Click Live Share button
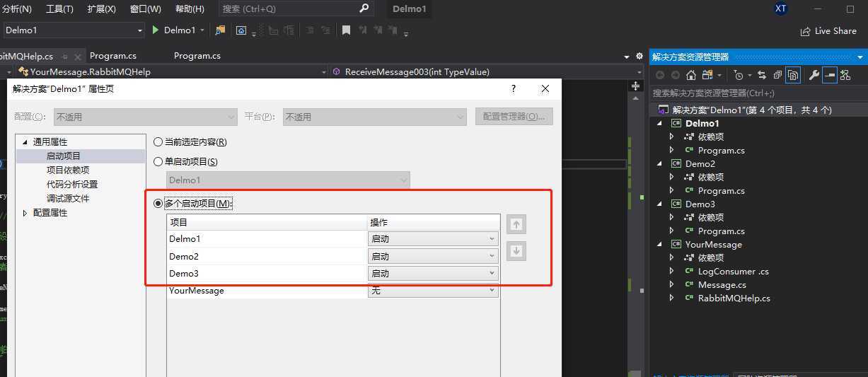The height and width of the screenshot is (377, 868). tap(828, 31)
